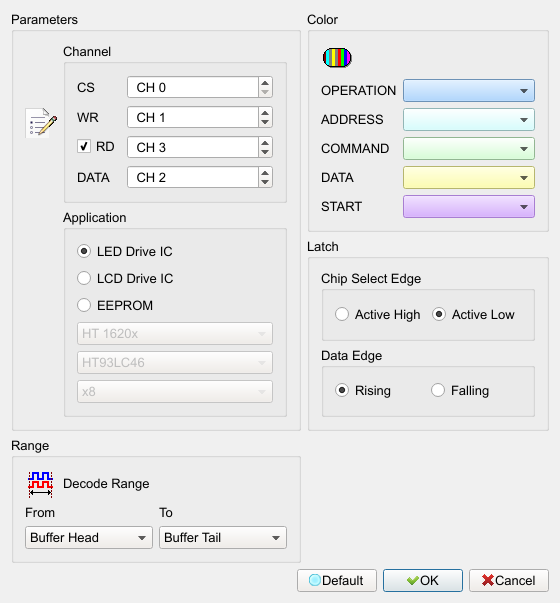This screenshot has height=603, width=560.
Task: Open the COMMAND color dropdown
Action: [x=469, y=148]
